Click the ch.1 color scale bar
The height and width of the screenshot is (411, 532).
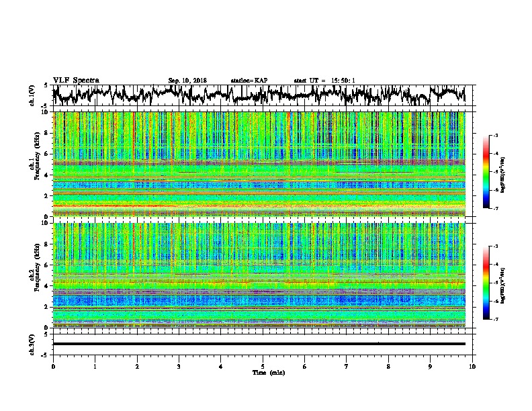tap(486, 172)
